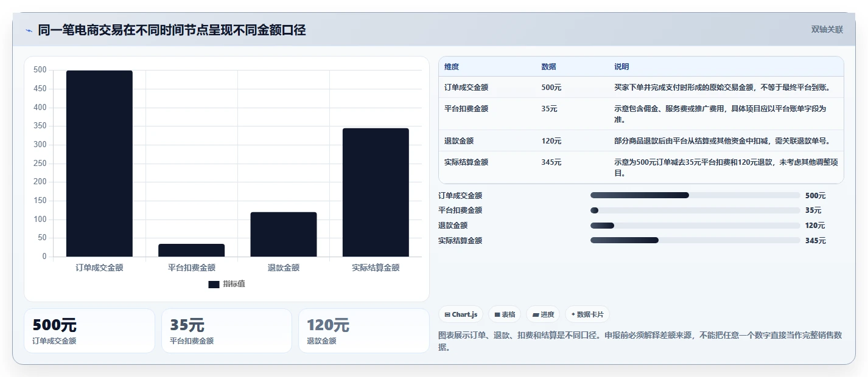Click the 500元 value beside the progress bar
This screenshot has height=377, width=868.
(816, 196)
